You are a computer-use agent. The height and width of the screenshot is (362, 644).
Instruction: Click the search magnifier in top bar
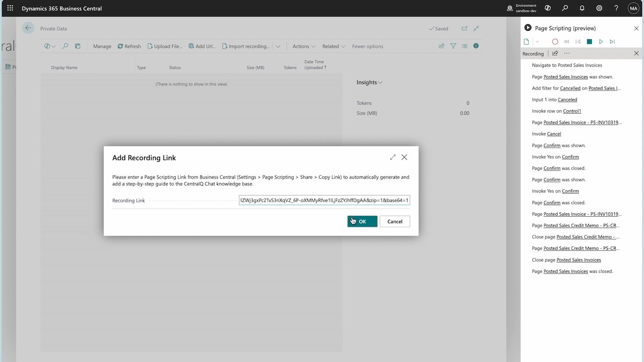pos(565,8)
